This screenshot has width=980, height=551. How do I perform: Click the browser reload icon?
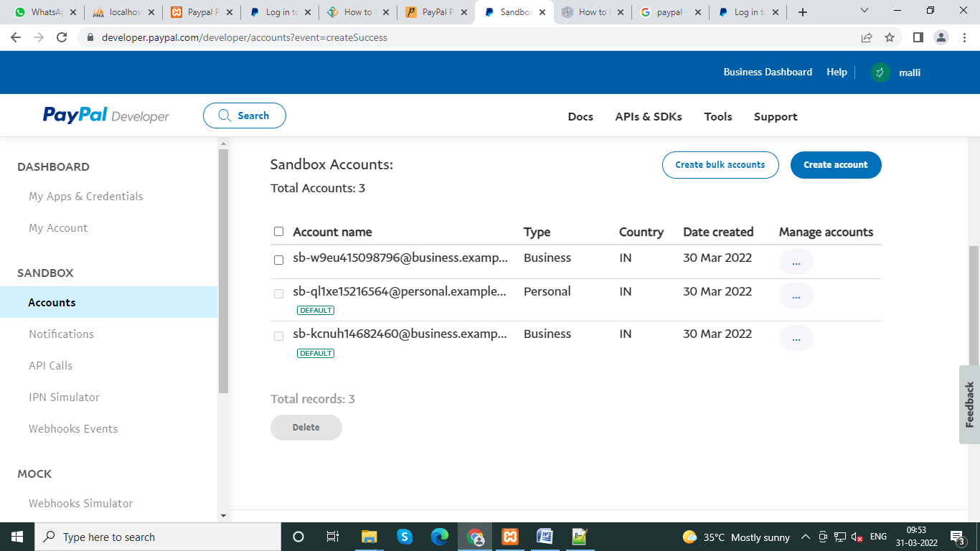point(62,37)
